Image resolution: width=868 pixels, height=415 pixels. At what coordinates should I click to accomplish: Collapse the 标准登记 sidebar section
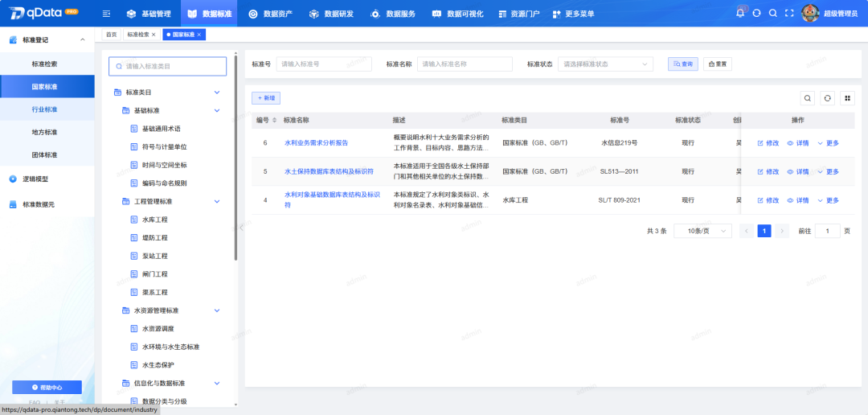(x=83, y=40)
